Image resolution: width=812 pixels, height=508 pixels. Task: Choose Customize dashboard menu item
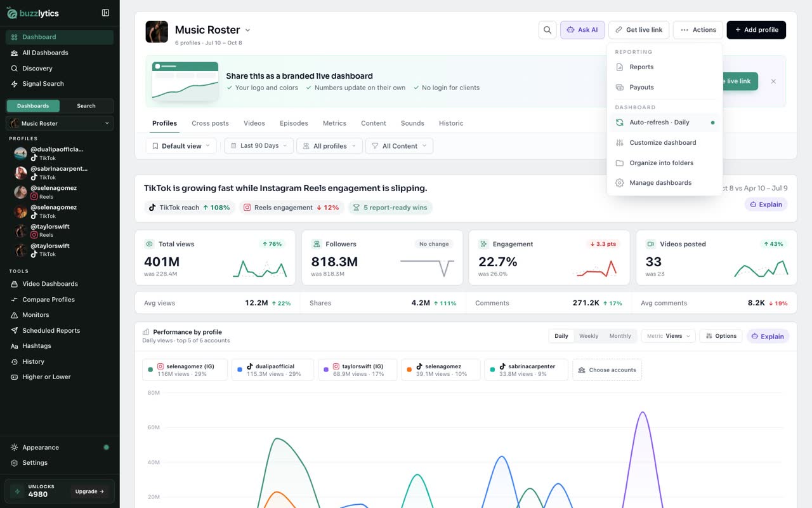(664, 143)
